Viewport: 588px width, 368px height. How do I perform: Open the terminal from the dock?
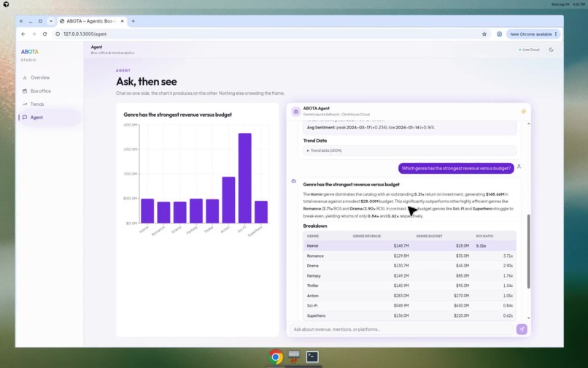[x=312, y=357]
